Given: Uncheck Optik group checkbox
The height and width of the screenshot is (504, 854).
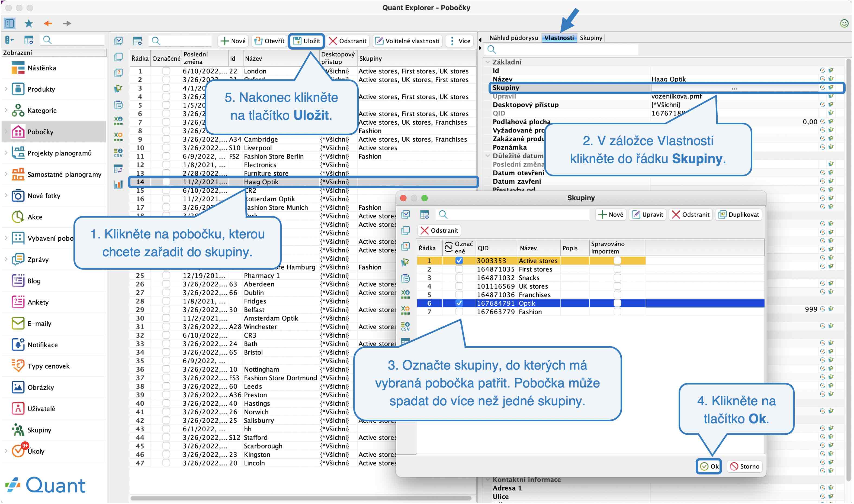Looking at the screenshot, I should (459, 303).
